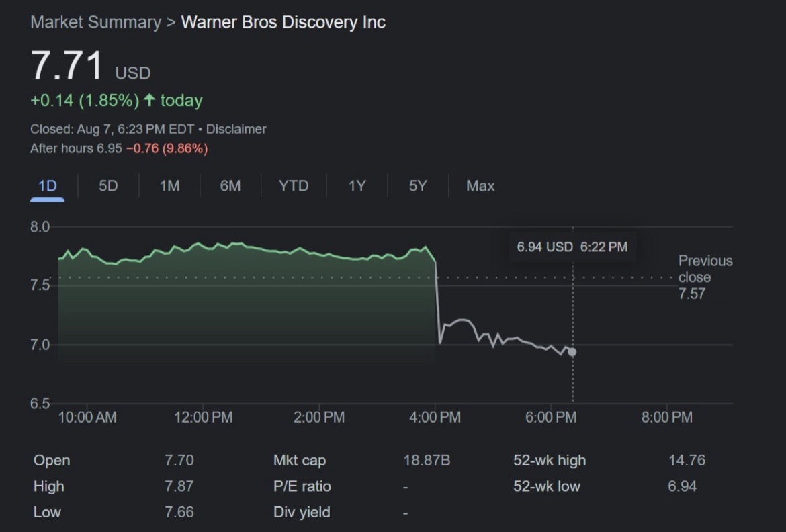The width and height of the screenshot is (786, 532).
Task: Click the After hours 6.95 price text
Action: [76, 148]
